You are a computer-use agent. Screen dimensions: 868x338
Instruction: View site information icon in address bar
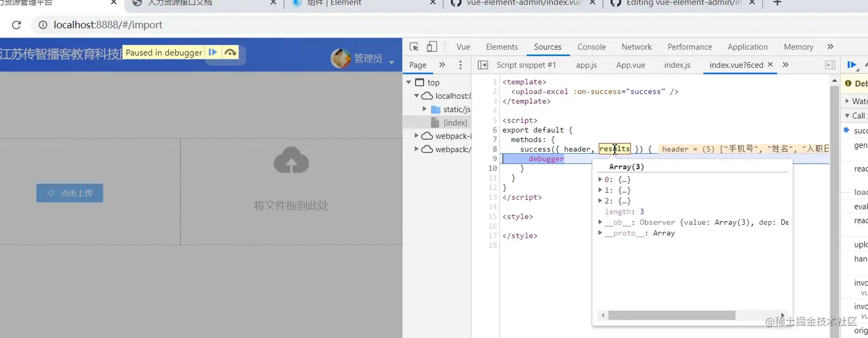(x=42, y=25)
